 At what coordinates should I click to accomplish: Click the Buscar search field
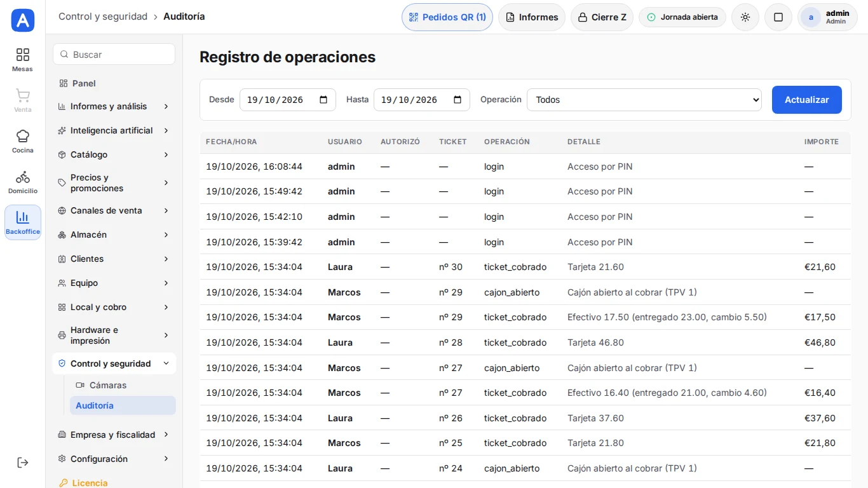(x=114, y=55)
